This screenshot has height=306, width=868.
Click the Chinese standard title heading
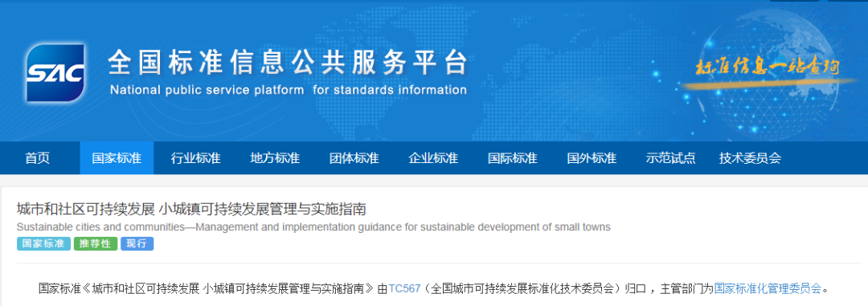[191, 209]
